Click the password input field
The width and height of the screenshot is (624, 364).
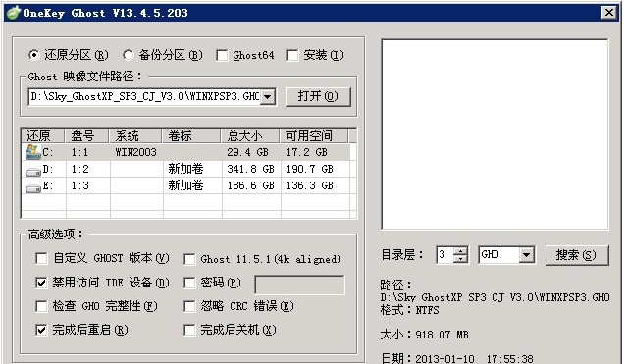point(299,285)
